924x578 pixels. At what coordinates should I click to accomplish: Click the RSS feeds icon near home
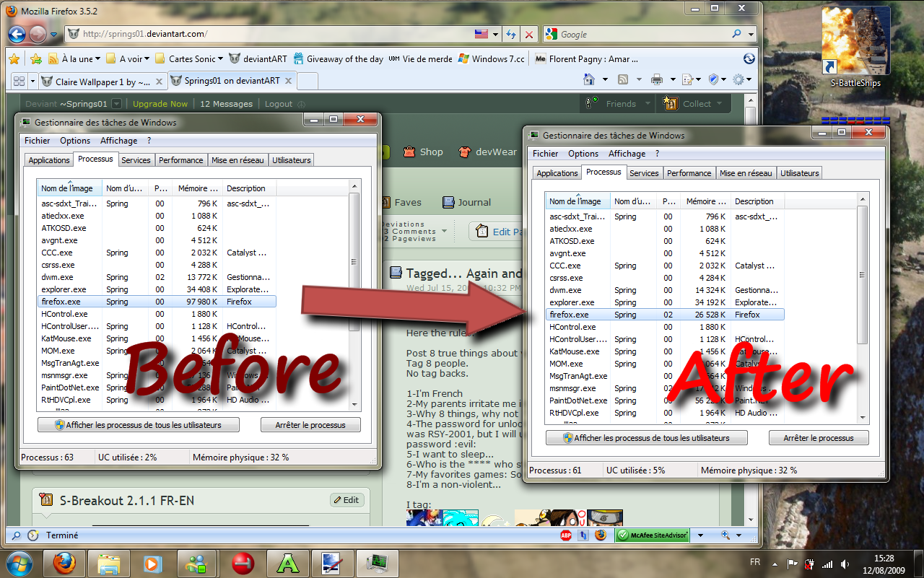622,79
